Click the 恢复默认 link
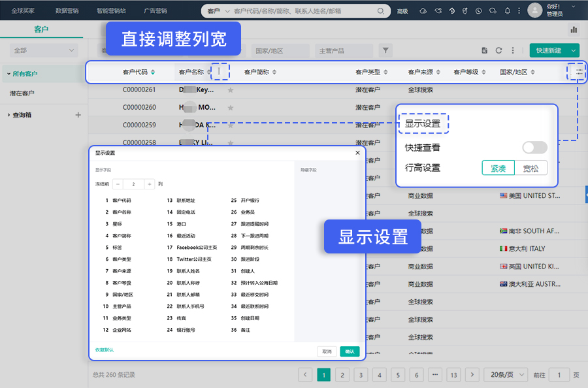 coord(105,349)
